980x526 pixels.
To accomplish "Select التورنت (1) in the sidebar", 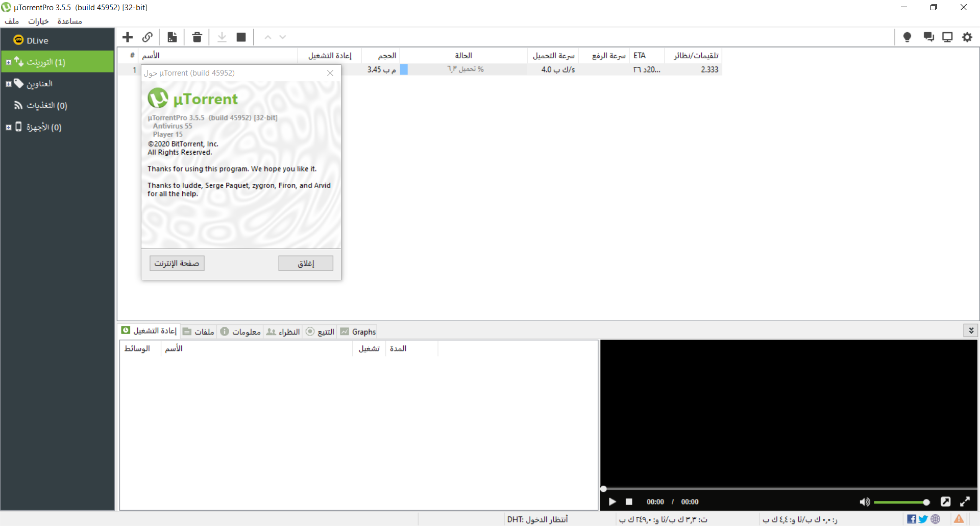I will [57, 62].
